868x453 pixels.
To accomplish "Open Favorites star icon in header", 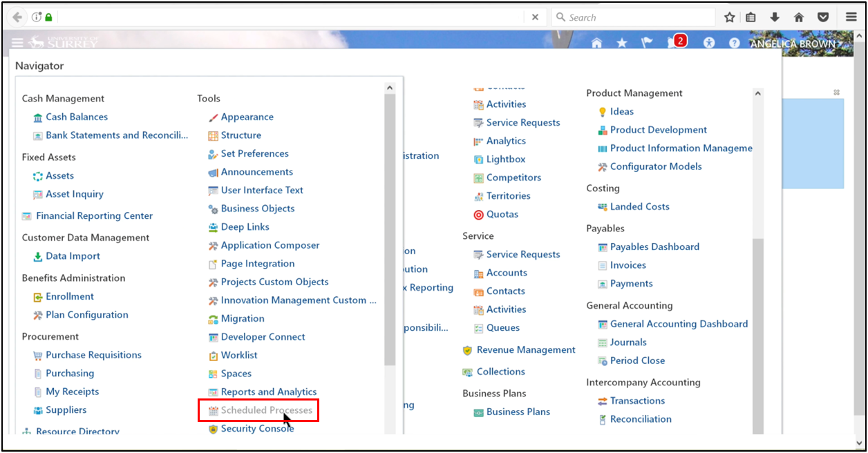I will coord(621,43).
